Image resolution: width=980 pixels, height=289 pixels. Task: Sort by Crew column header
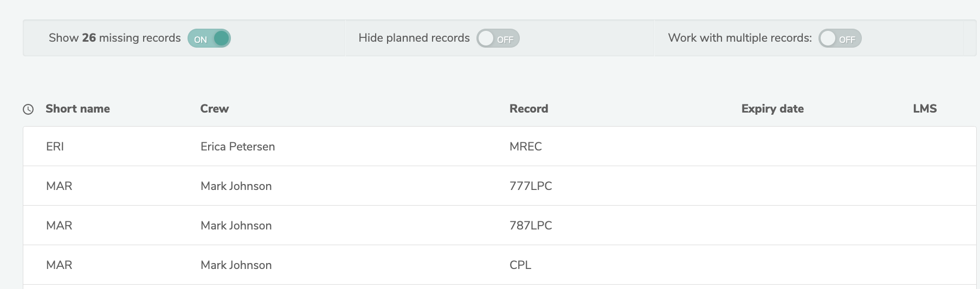[x=214, y=109]
